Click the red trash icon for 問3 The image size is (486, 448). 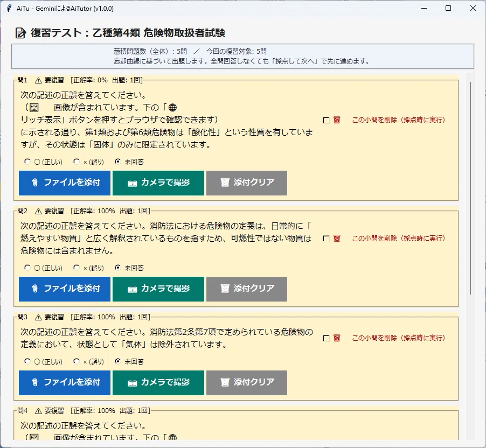coord(337,338)
